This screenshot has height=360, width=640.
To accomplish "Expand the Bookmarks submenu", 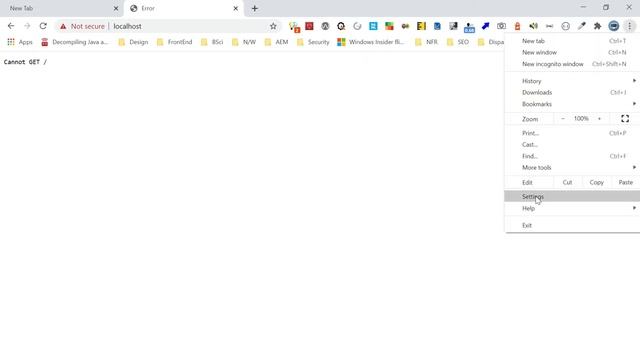I will coord(572,104).
